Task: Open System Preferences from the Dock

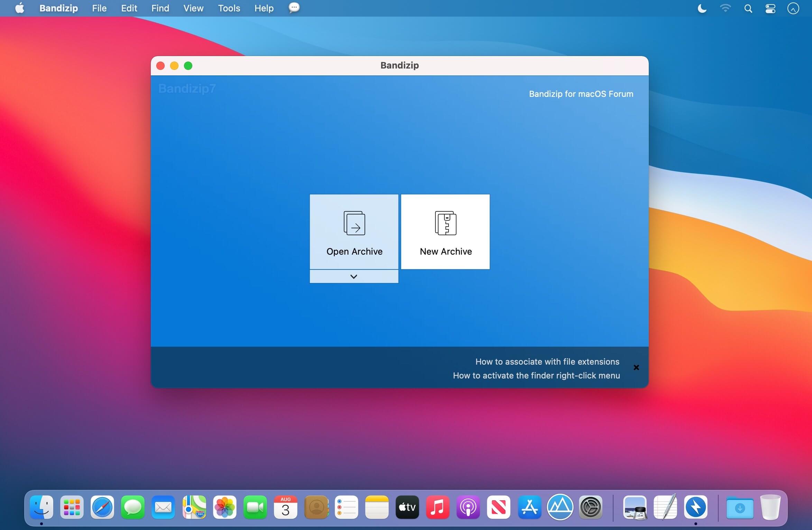Action: coord(590,507)
